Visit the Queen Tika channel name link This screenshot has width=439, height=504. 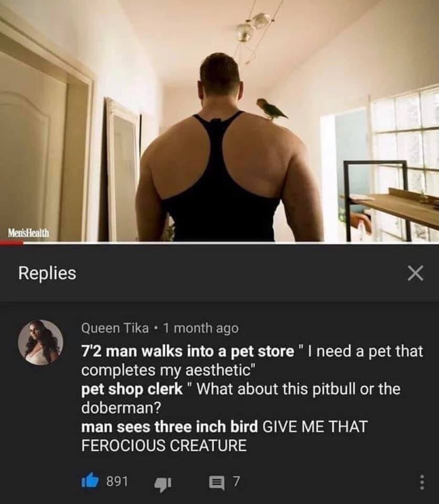coord(115,328)
